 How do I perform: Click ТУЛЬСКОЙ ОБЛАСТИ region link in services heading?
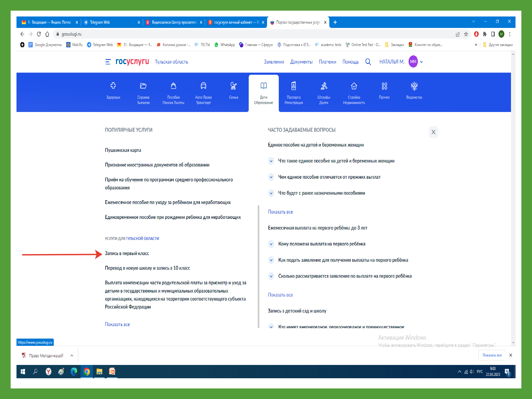coord(142,238)
